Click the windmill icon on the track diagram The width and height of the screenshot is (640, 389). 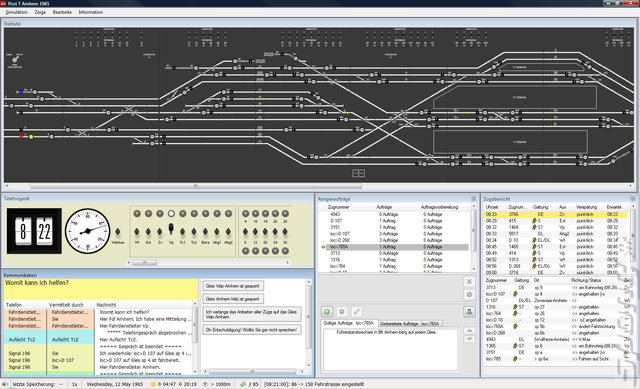tap(16, 60)
